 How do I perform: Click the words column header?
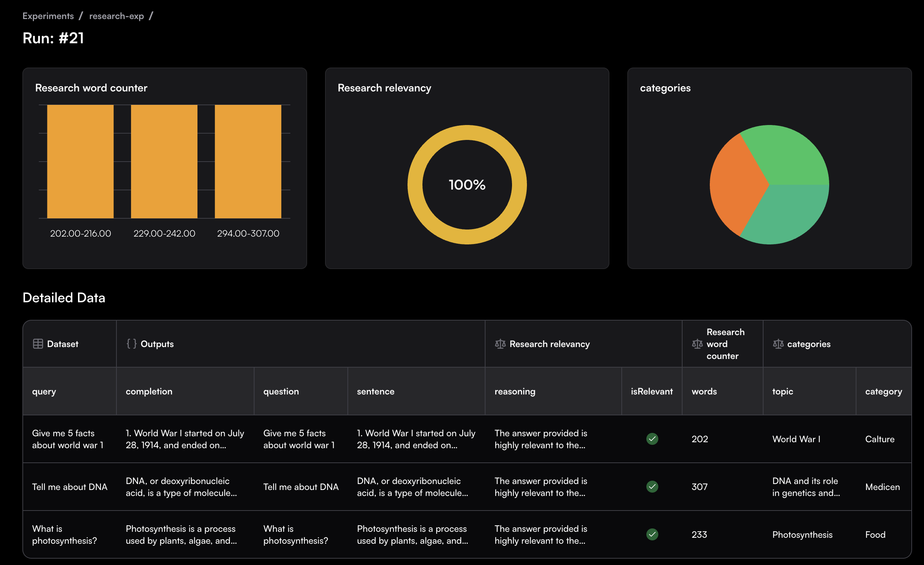pyautogui.click(x=704, y=391)
